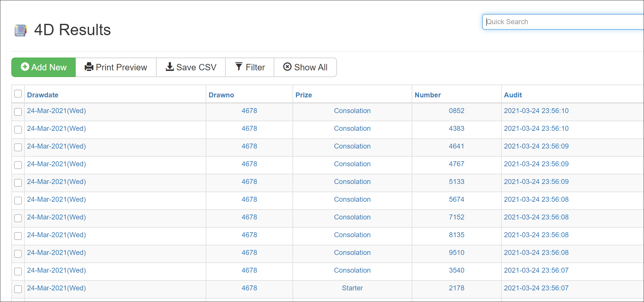Click the plus icon on Add New

click(25, 67)
